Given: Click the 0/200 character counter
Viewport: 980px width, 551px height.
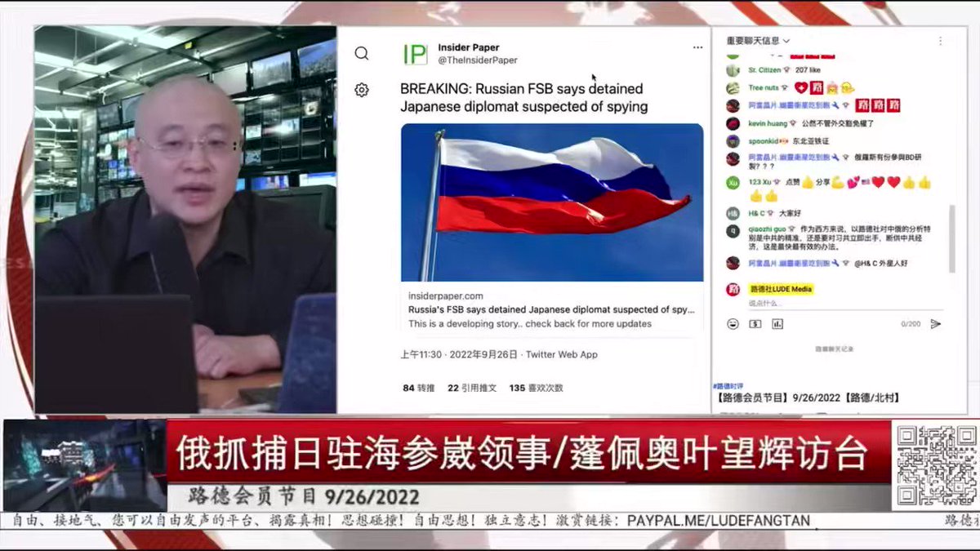Looking at the screenshot, I should click(911, 324).
